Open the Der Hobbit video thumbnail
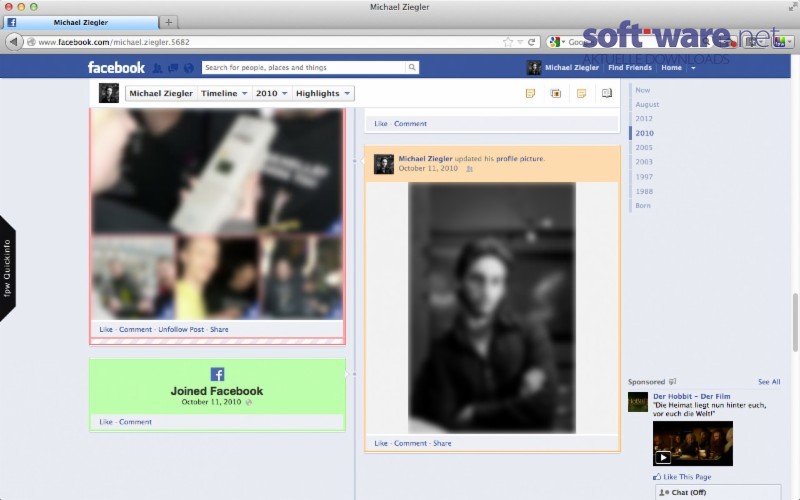Image resolution: width=800 pixels, height=500 pixels. click(x=692, y=443)
